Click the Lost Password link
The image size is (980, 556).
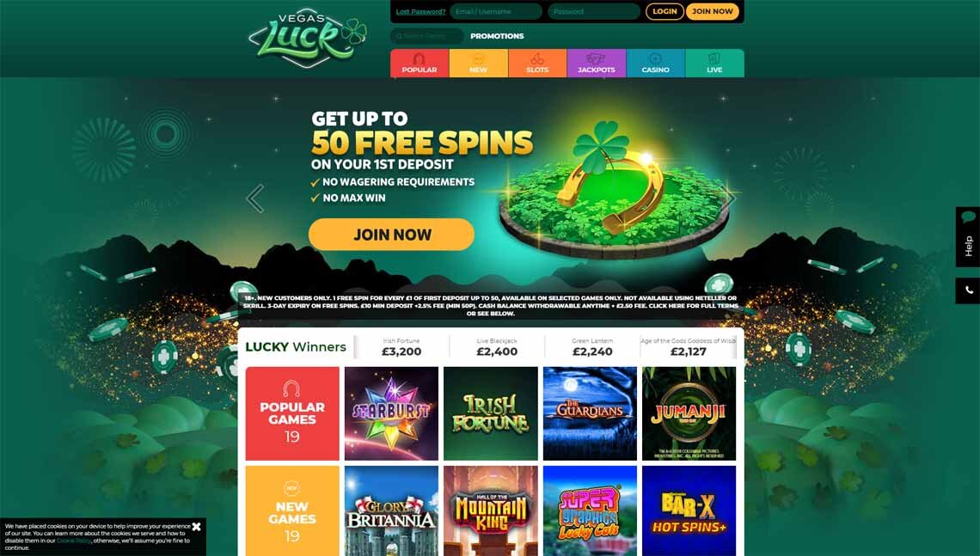click(420, 11)
